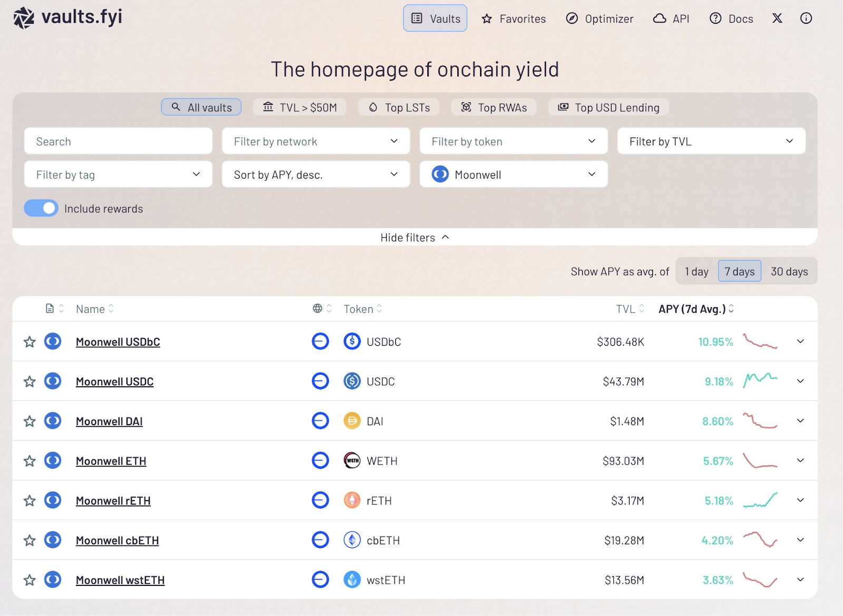Click APY sparkline chart for Moonwell USDbC
Screen dimensions: 843x616
(x=760, y=341)
